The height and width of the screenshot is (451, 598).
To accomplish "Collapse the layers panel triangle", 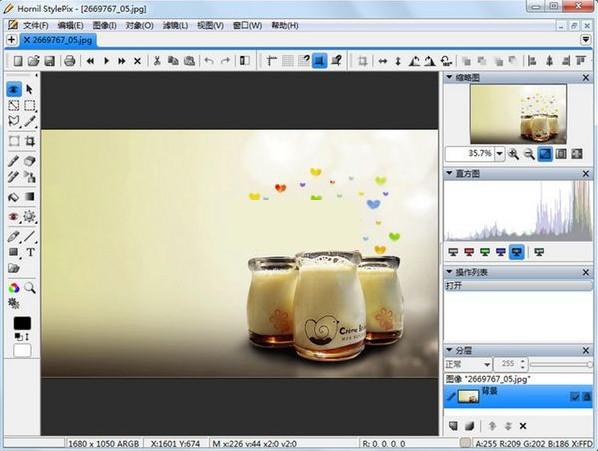I will point(449,350).
